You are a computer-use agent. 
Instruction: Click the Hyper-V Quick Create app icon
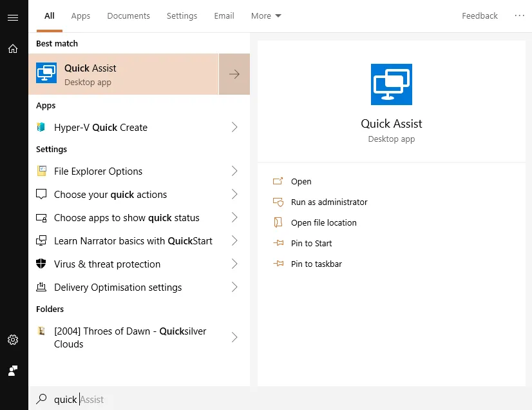[41, 127]
